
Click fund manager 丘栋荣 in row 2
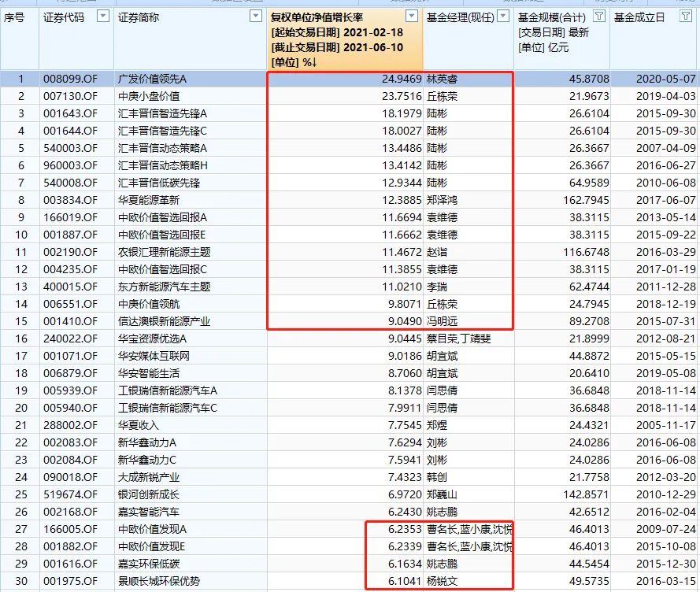click(x=437, y=96)
